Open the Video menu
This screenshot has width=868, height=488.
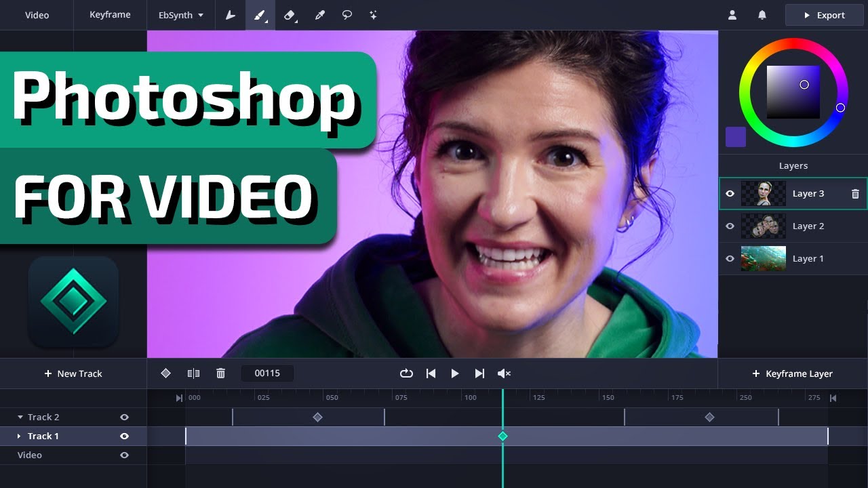37,14
